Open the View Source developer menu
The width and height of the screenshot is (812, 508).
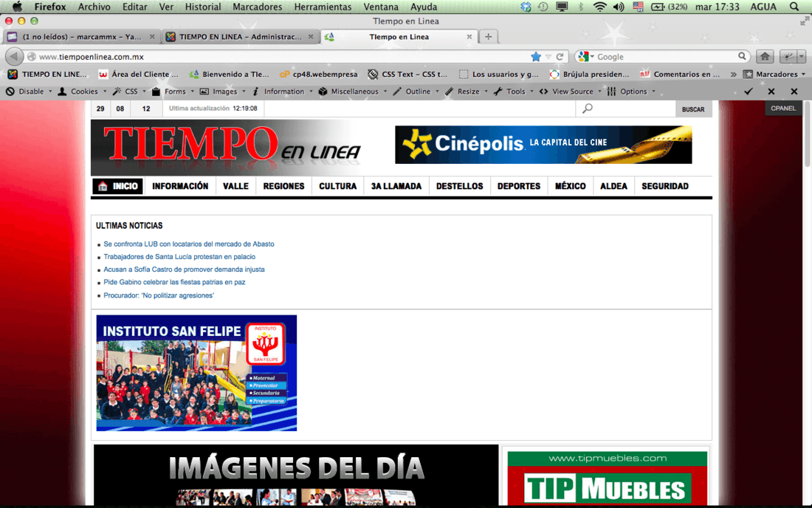tap(570, 91)
